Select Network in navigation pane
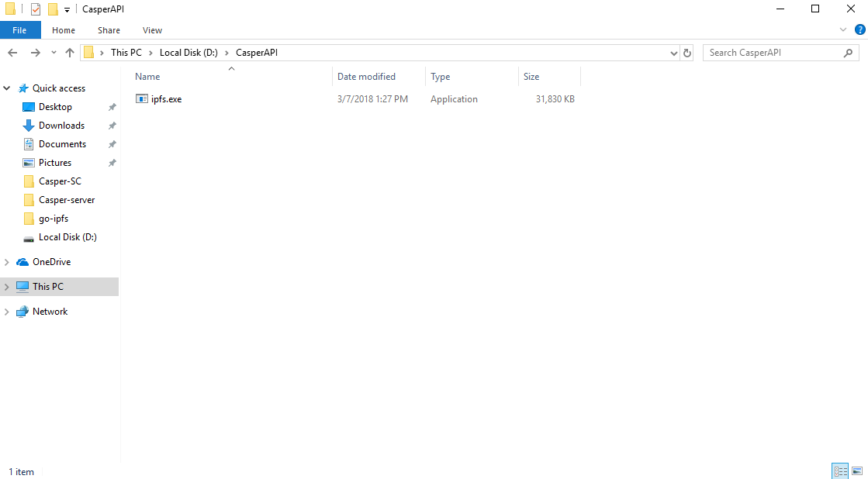The image size is (868, 479). point(50,312)
